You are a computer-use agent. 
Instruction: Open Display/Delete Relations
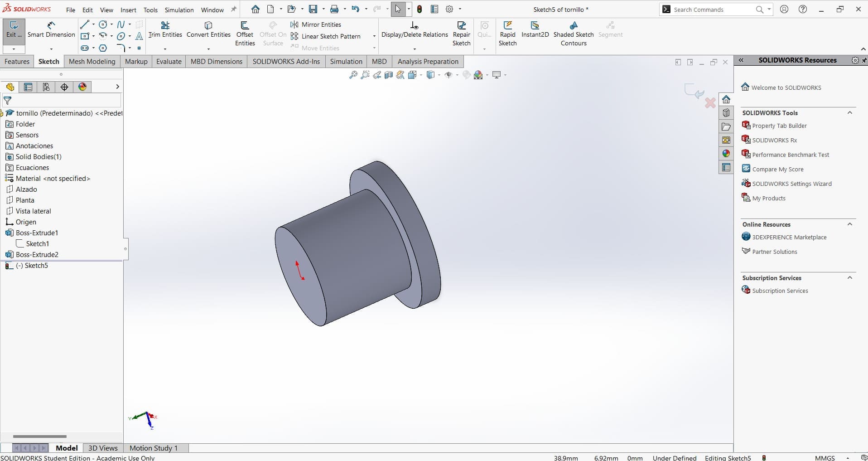pos(415,30)
